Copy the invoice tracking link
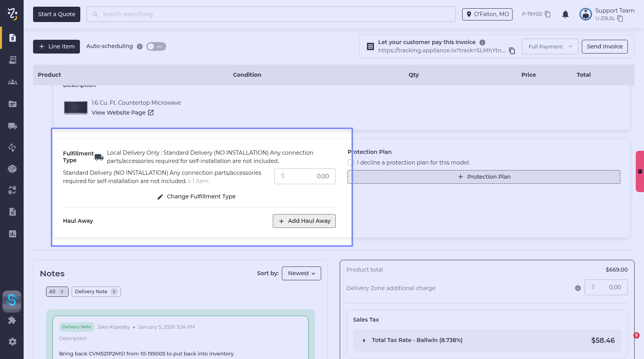The image size is (644, 359). pos(512,51)
